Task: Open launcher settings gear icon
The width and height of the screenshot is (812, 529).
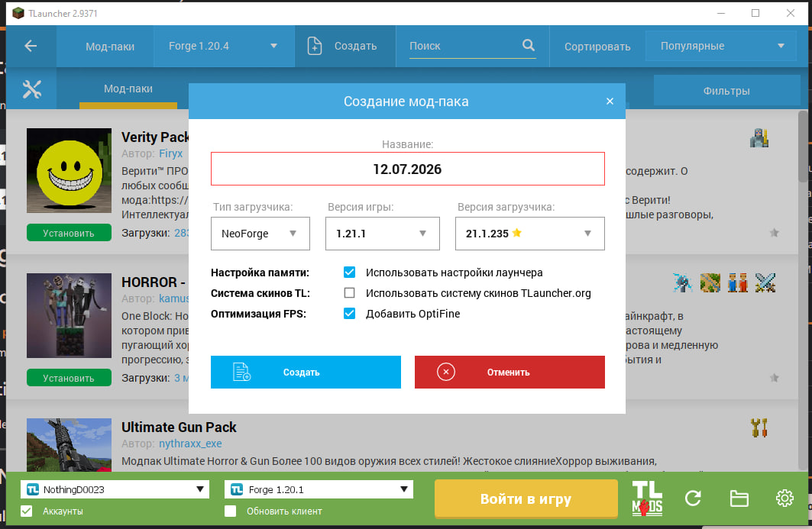Action: 785,498
